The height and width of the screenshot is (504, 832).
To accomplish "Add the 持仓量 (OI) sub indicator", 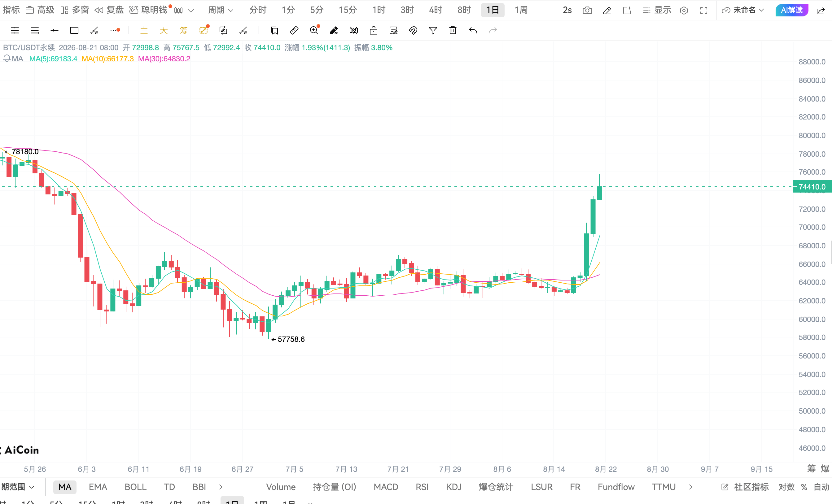I will tap(335, 487).
